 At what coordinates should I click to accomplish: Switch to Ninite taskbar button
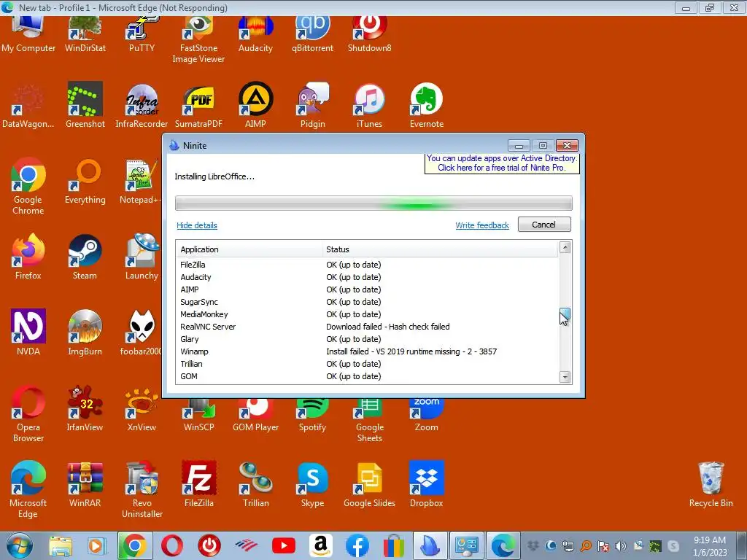pos(430,545)
